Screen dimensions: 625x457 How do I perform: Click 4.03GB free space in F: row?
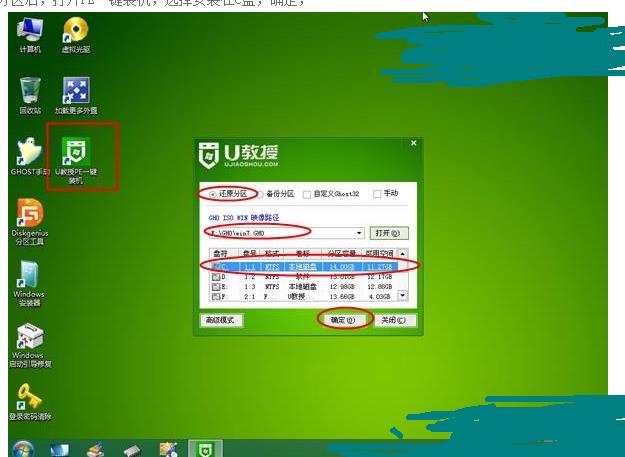click(x=381, y=297)
